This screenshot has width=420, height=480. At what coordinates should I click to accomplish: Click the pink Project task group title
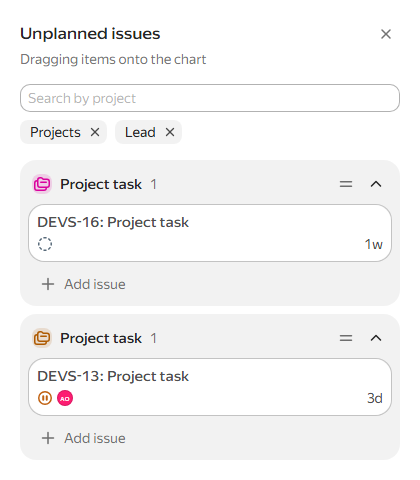[x=101, y=184]
